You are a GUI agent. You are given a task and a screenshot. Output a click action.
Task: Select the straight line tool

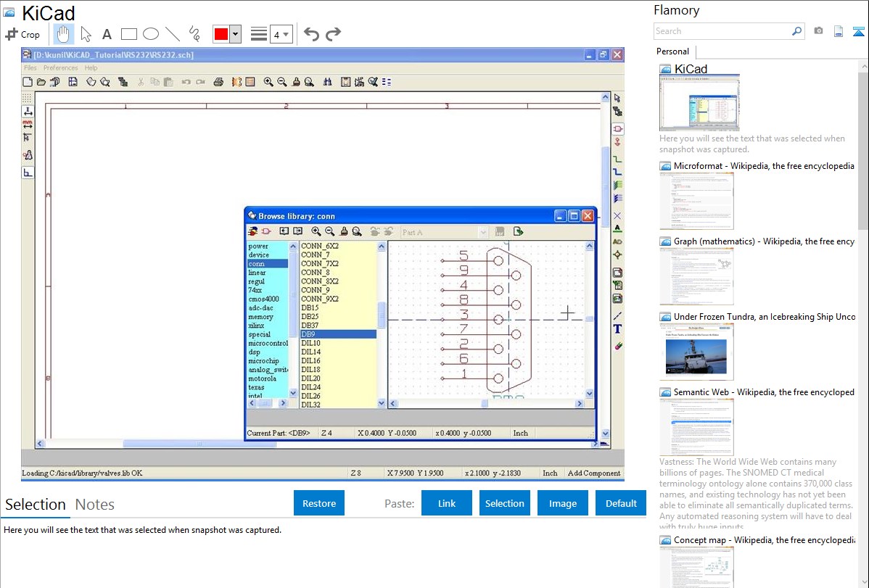(173, 34)
